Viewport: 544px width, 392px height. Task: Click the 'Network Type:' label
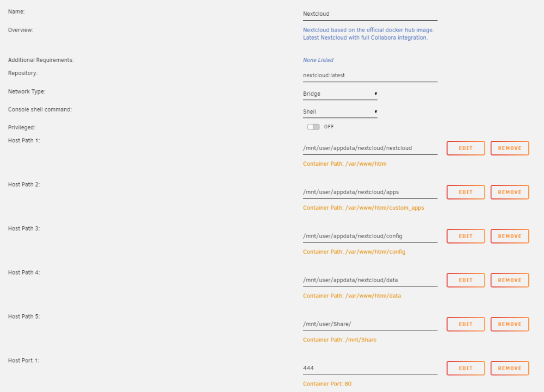point(27,92)
